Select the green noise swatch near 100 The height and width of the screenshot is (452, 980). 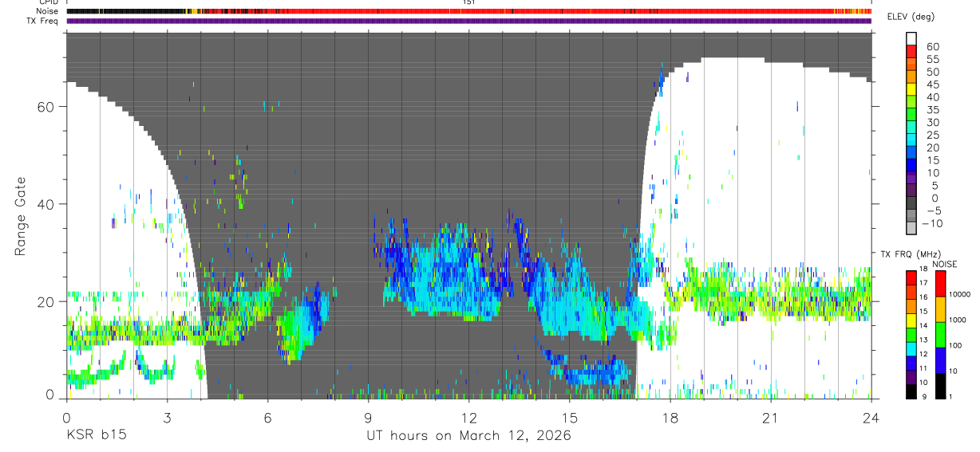(x=940, y=335)
